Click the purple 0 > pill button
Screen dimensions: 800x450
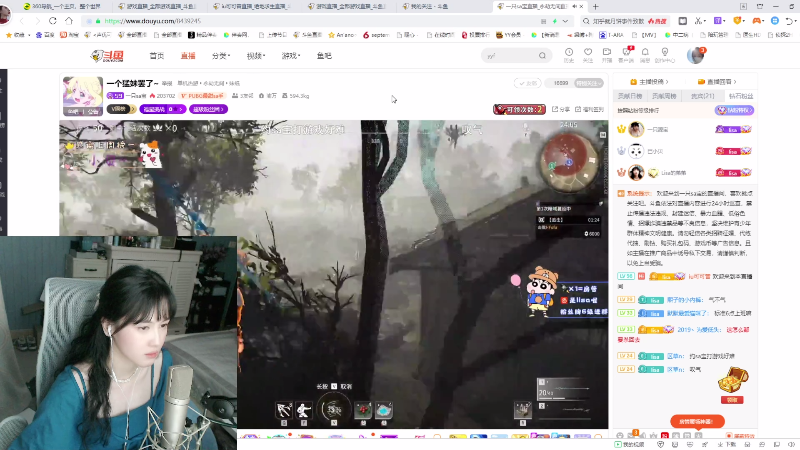tap(163, 109)
